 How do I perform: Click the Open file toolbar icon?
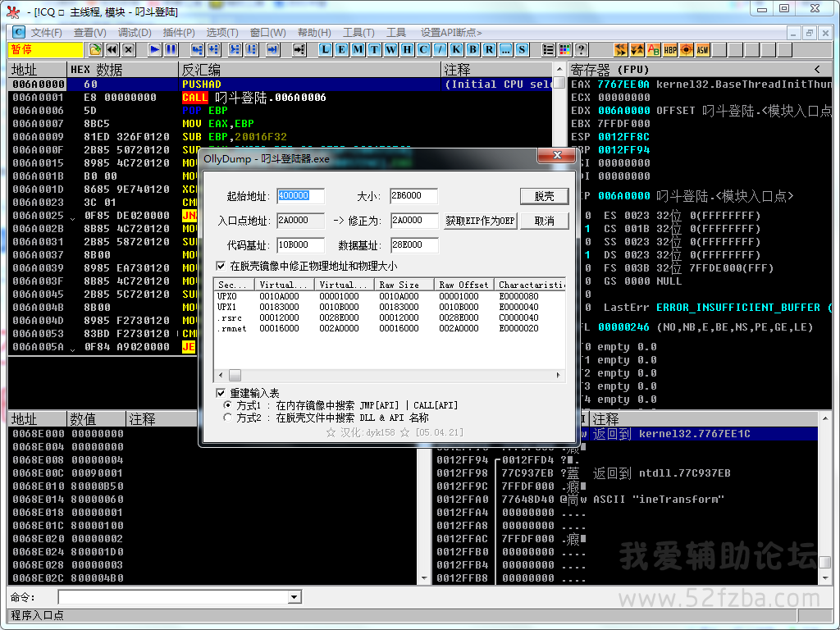coord(95,50)
